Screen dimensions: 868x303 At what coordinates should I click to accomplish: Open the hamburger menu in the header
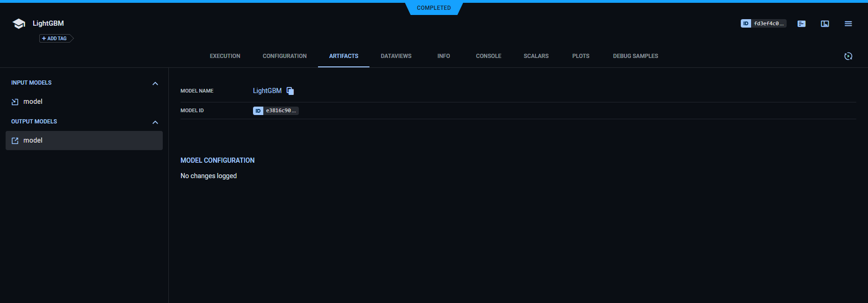tap(848, 24)
